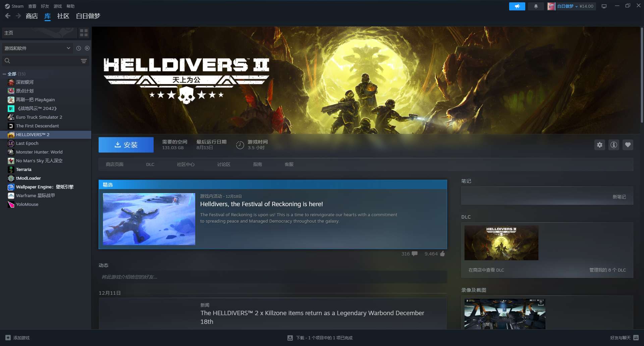Image resolution: width=644 pixels, height=346 pixels.
Task: Add HELLDIVERS 2 to favorites heart
Action: [628, 145]
